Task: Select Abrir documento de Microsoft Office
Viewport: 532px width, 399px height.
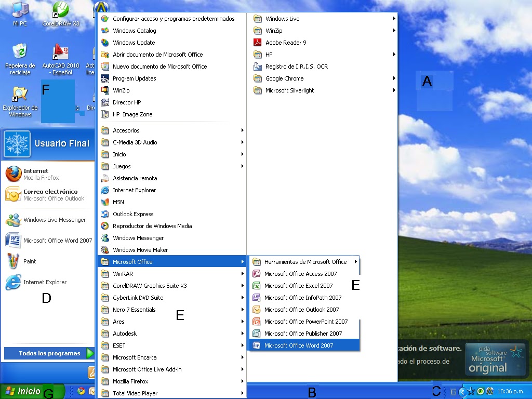Action: pyautogui.click(x=172, y=54)
